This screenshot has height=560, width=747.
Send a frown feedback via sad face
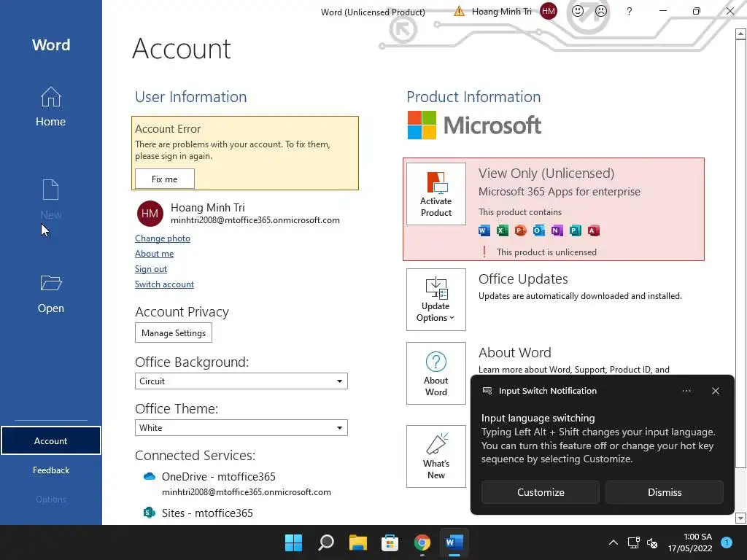point(601,11)
